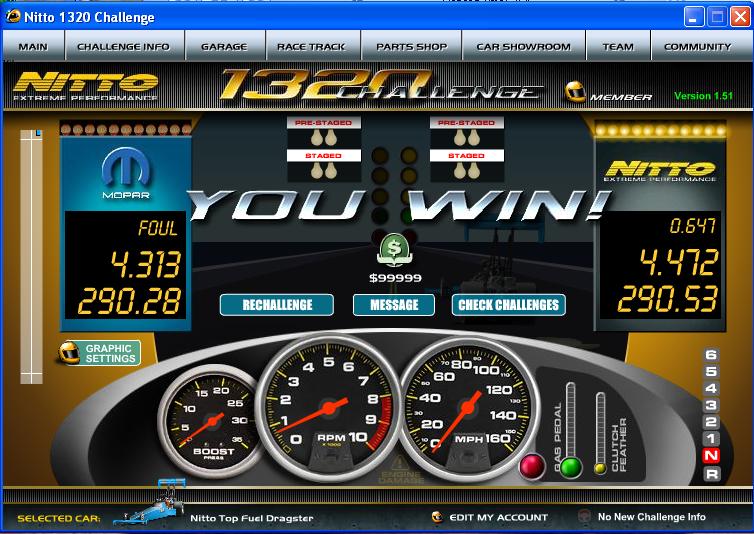Click the right lane STAGED lights

[466, 165]
